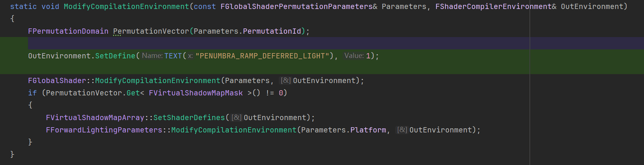Click the x: inlay hint inside TEXT
644x165 pixels.
[190, 56]
